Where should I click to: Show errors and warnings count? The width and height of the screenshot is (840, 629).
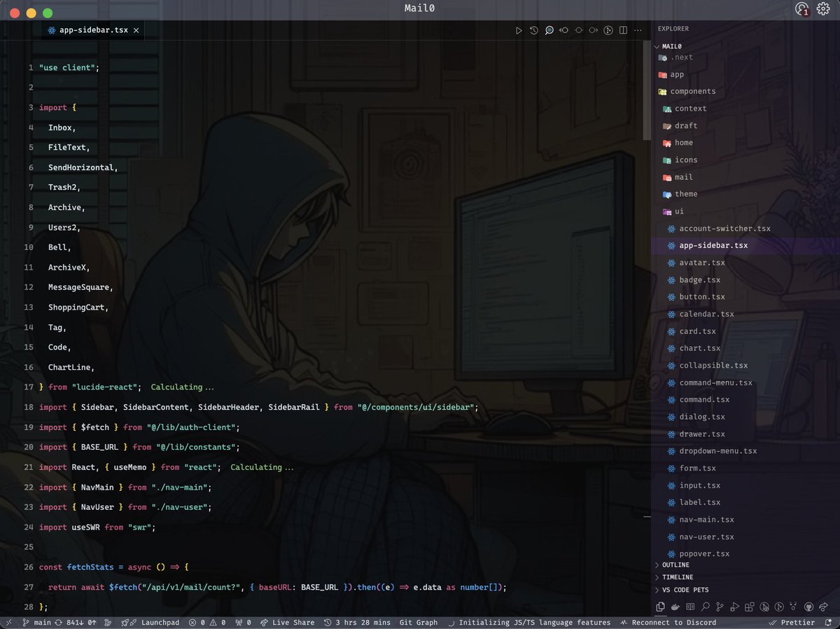click(x=208, y=622)
